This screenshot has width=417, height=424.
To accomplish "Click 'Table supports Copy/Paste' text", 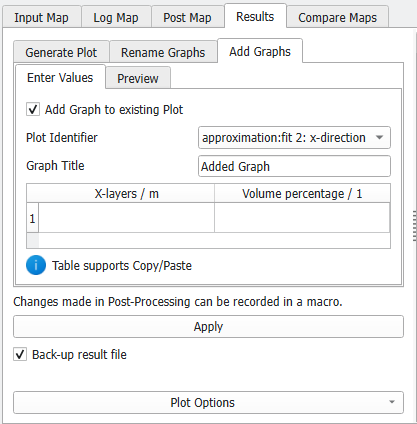I will click(122, 266).
